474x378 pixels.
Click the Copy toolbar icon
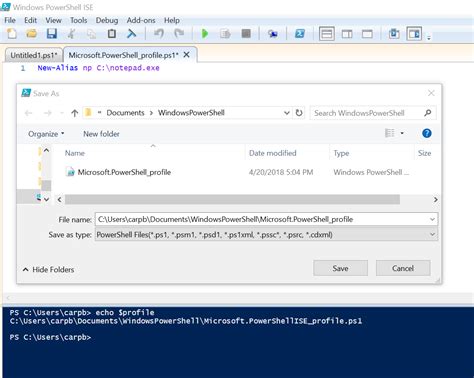coord(91,34)
